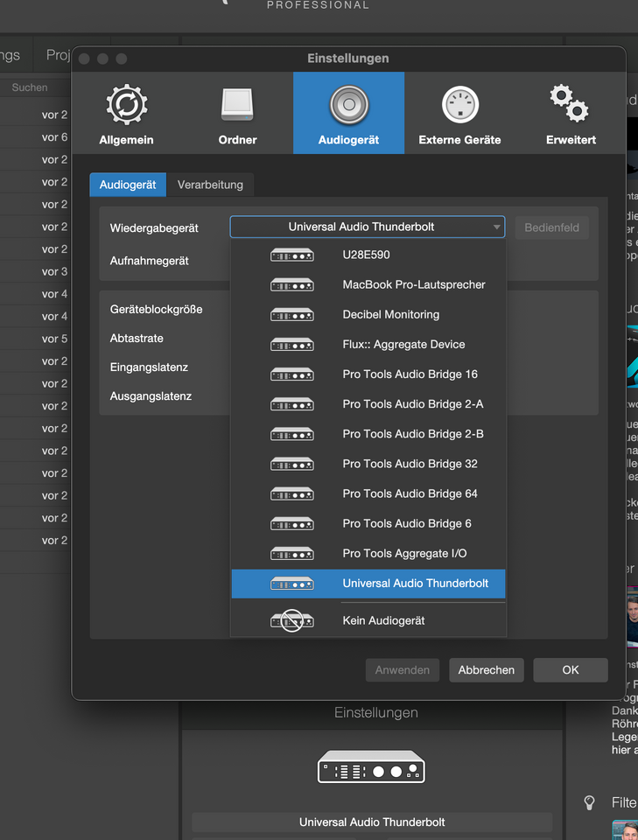Select Flux:: Aggregate Device

point(368,345)
